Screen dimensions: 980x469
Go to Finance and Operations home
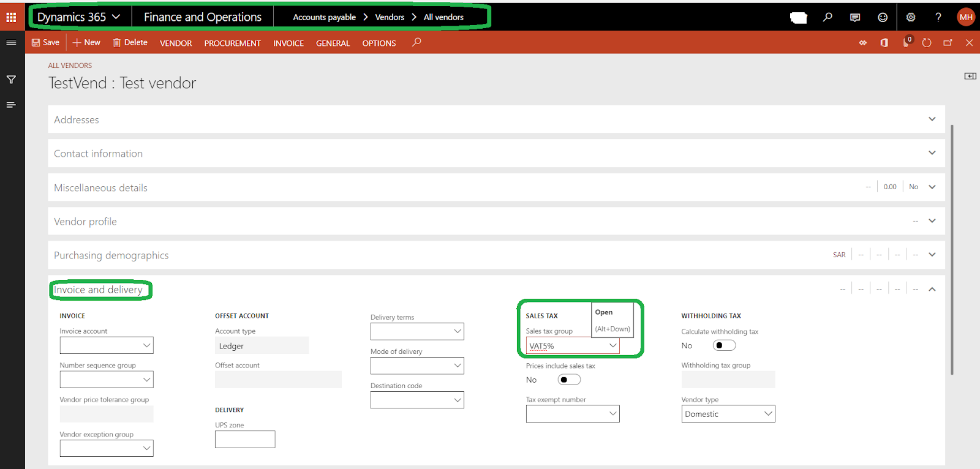point(203,17)
